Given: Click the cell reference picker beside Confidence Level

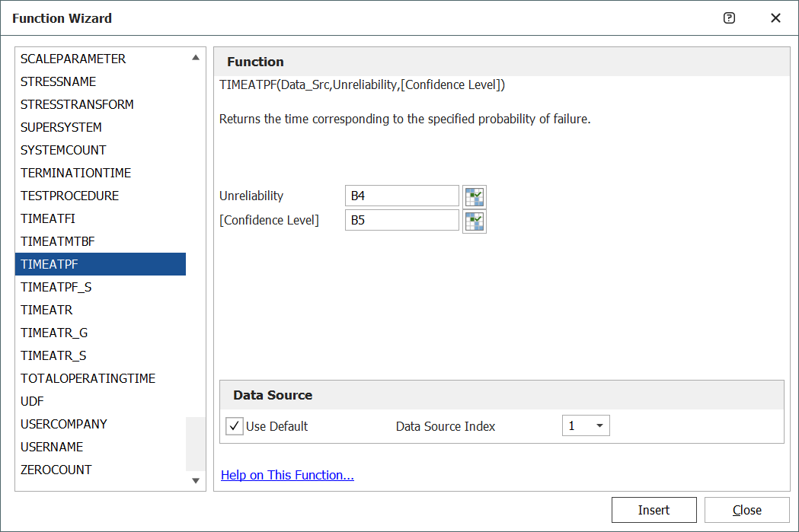Looking at the screenshot, I should [x=474, y=220].
